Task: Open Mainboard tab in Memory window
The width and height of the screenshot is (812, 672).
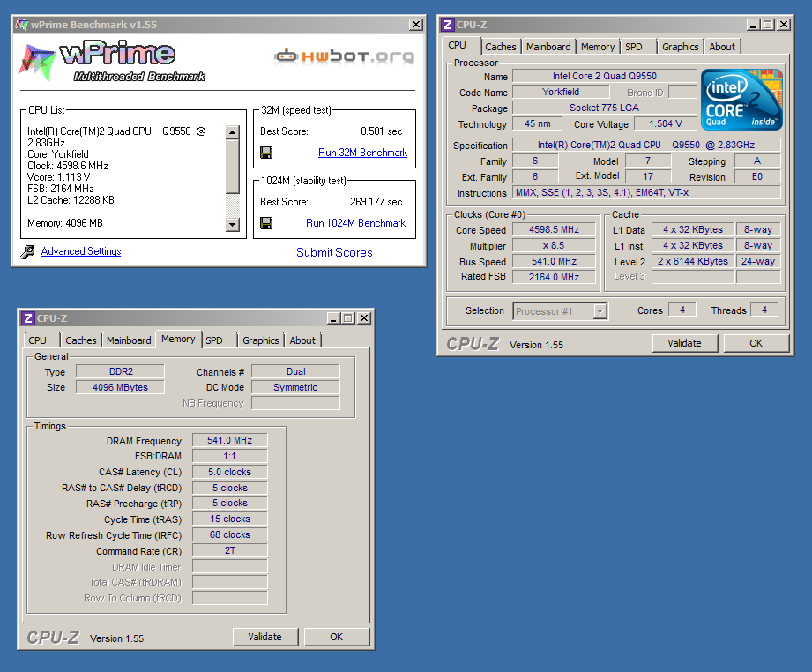Action: [129, 340]
